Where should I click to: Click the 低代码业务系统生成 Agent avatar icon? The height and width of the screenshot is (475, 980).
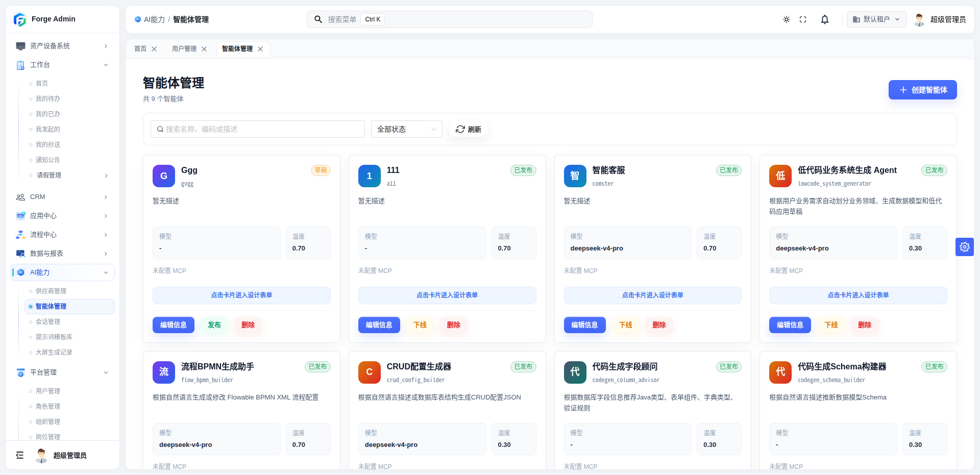pos(780,176)
